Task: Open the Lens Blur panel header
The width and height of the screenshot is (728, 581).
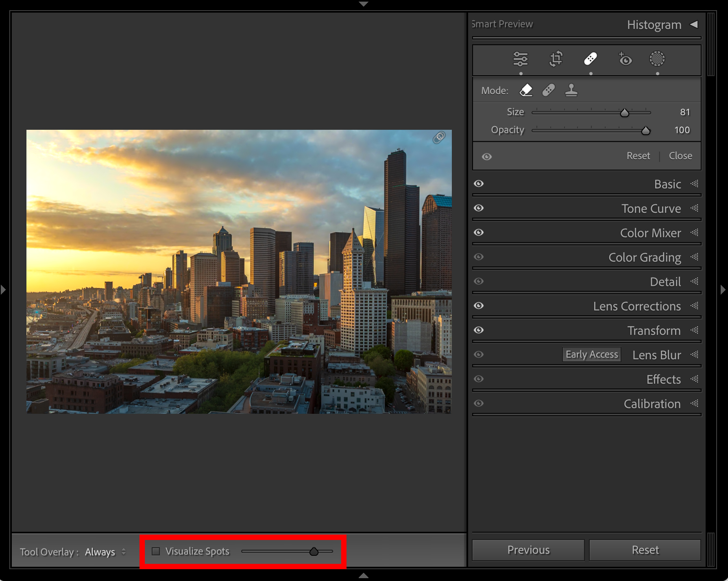Action: tap(656, 355)
